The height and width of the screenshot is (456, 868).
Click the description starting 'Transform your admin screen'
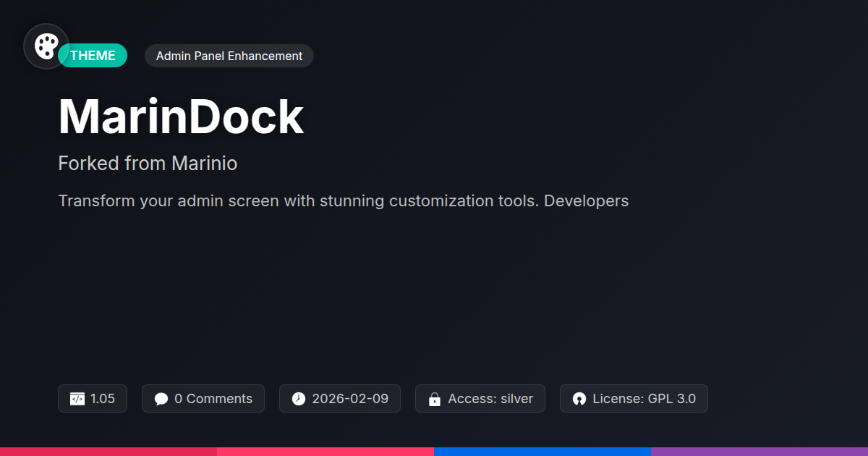click(x=344, y=200)
